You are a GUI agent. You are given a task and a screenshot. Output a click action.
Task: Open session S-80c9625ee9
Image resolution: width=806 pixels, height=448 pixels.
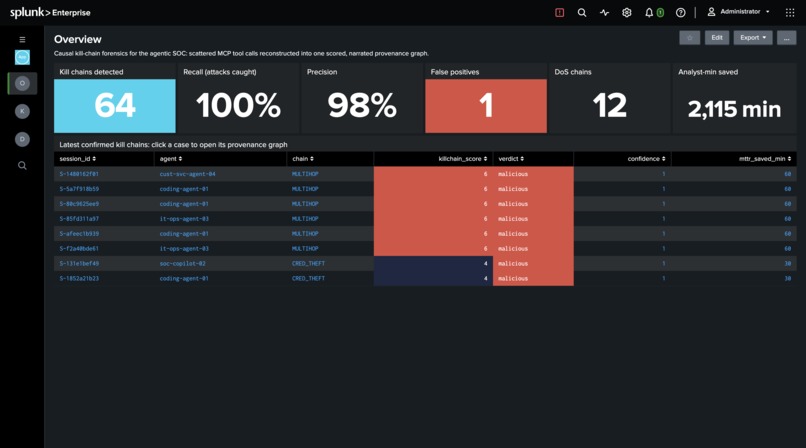pyautogui.click(x=79, y=204)
